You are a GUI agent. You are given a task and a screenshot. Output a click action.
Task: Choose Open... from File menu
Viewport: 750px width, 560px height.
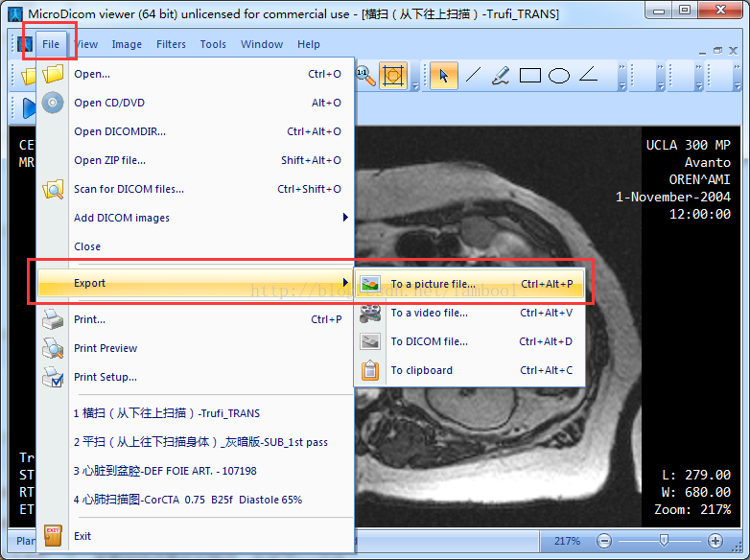pos(196,74)
